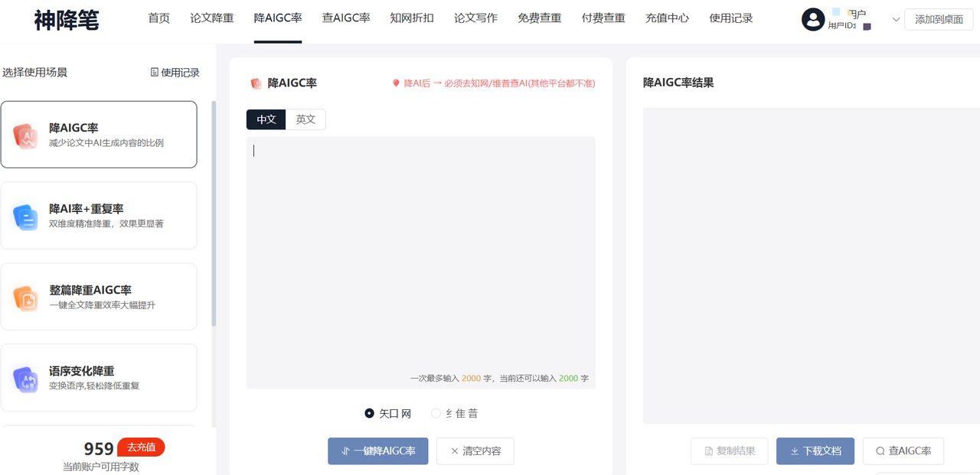
Task: Focus the text input area
Action: 421,262
